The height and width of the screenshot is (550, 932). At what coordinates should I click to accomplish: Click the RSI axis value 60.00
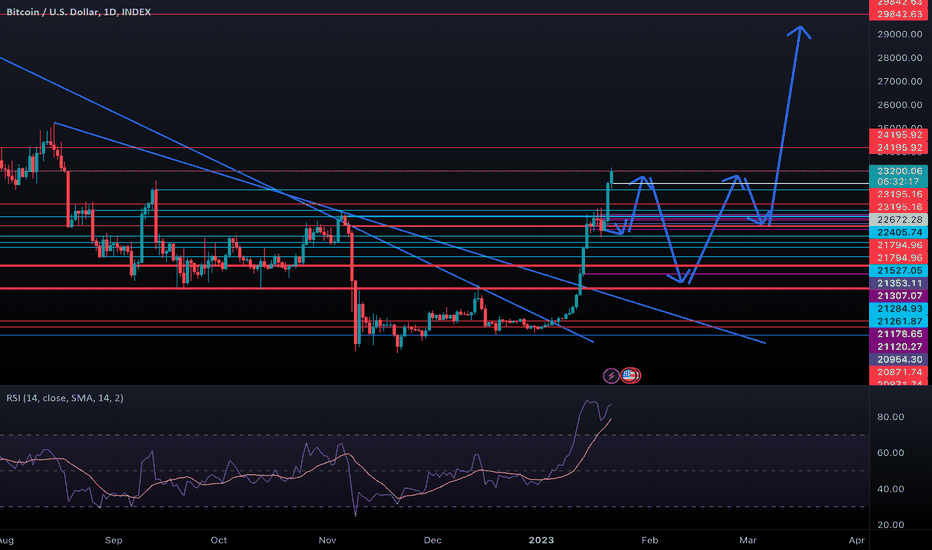pyautogui.click(x=890, y=453)
